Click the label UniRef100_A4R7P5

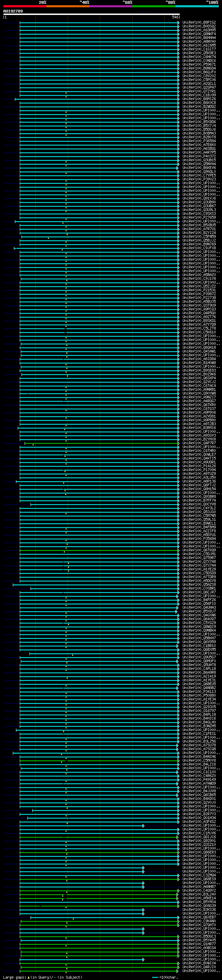[x=199, y=153]
